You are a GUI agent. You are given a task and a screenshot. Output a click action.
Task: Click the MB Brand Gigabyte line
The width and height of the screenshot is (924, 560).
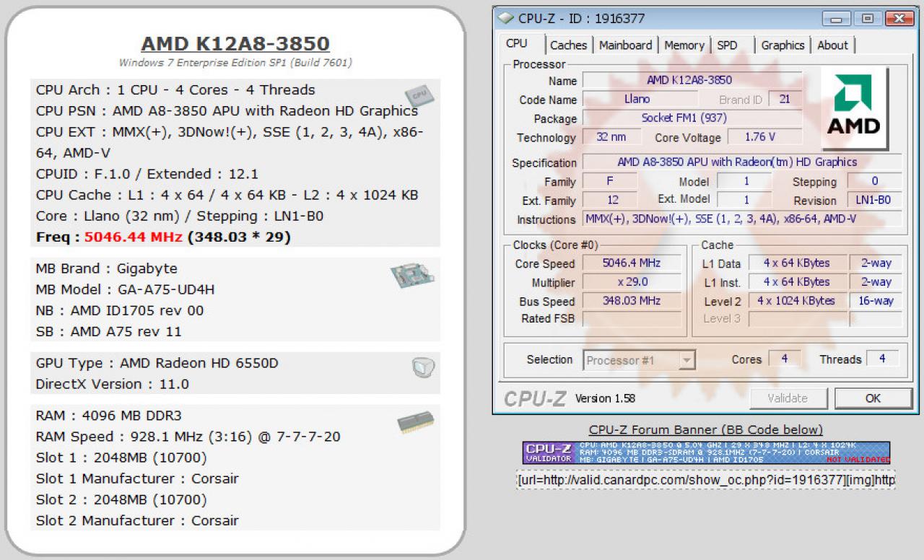pos(106,268)
